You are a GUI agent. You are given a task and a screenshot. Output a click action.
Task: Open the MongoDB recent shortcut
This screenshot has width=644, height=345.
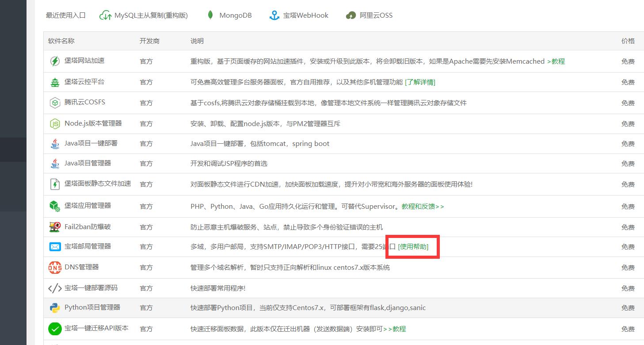(x=236, y=15)
